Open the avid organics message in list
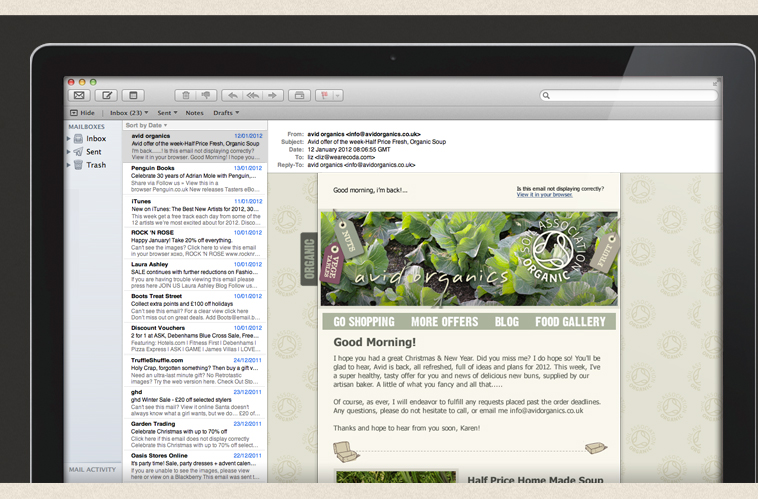Screen dimensions: 758x499 195,147
